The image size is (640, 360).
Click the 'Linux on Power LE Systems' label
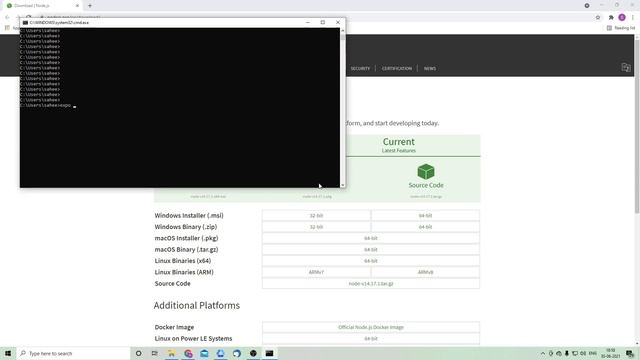click(x=193, y=339)
